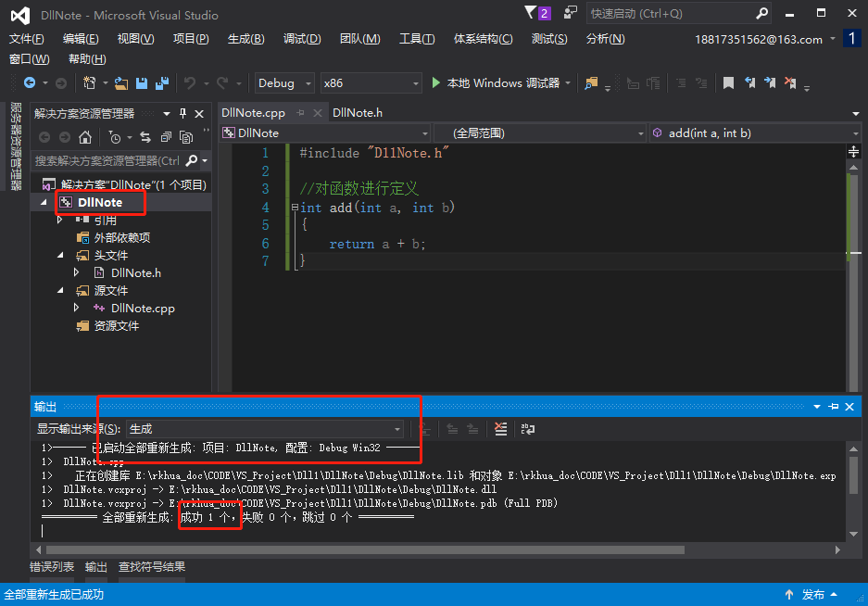Click the feedback icon near quick launch

pos(571,13)
